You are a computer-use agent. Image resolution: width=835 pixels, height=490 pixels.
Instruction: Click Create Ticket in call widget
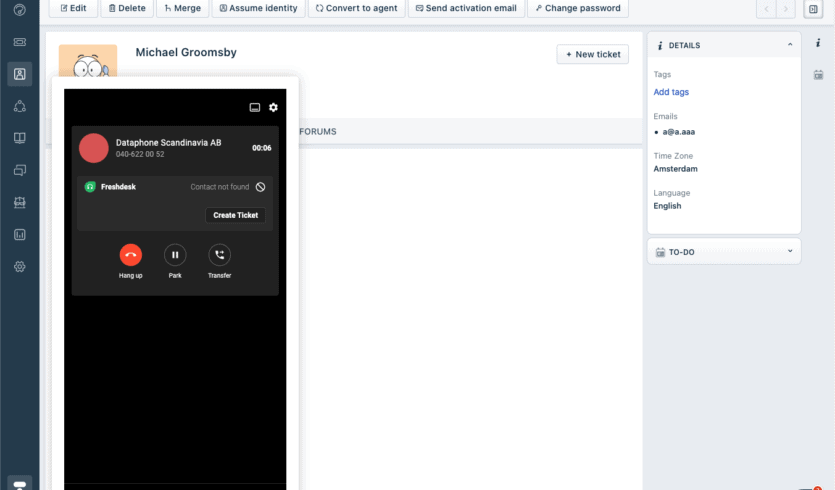point(235,215)
